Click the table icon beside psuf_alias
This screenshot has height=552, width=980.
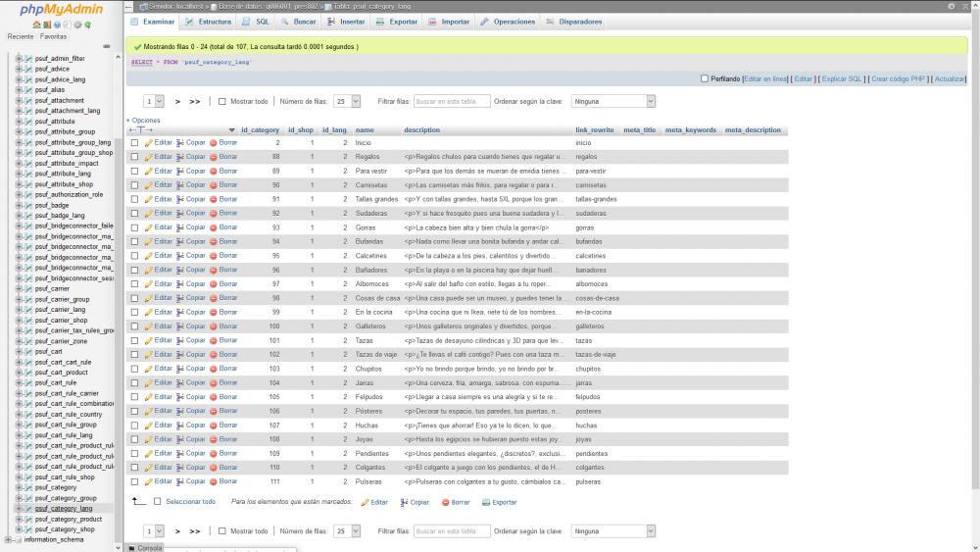point(28,89)
